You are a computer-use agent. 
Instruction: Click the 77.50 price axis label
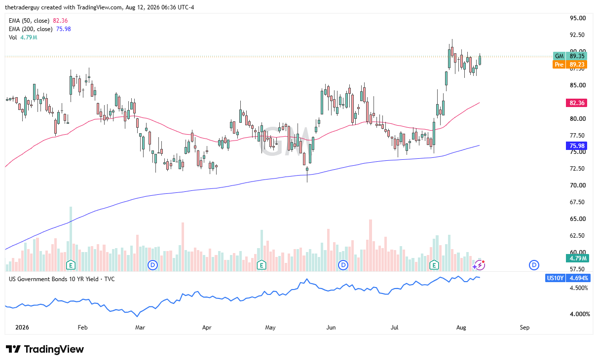(577, 136)
